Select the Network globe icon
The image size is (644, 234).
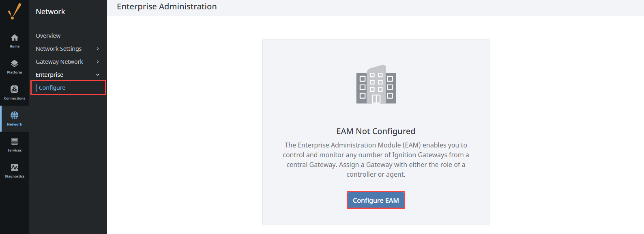pyautogui.click(x=15, y=115)
